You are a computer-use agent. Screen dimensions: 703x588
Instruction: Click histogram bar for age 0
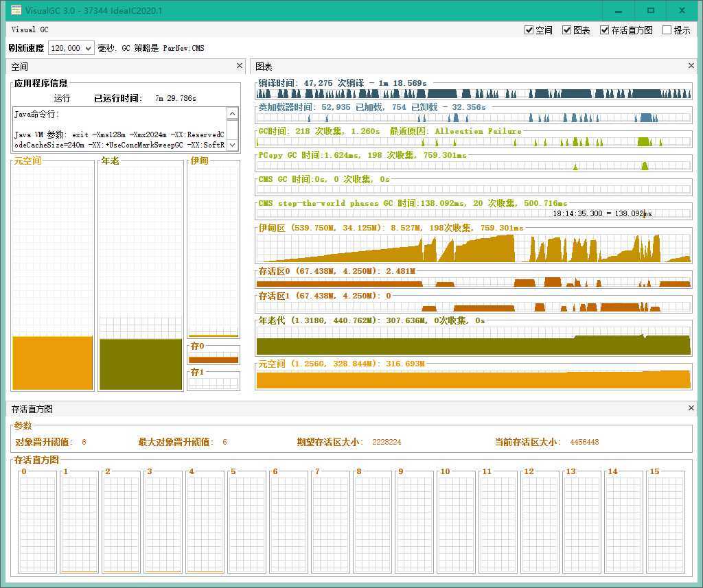click(x=38, y=524)
